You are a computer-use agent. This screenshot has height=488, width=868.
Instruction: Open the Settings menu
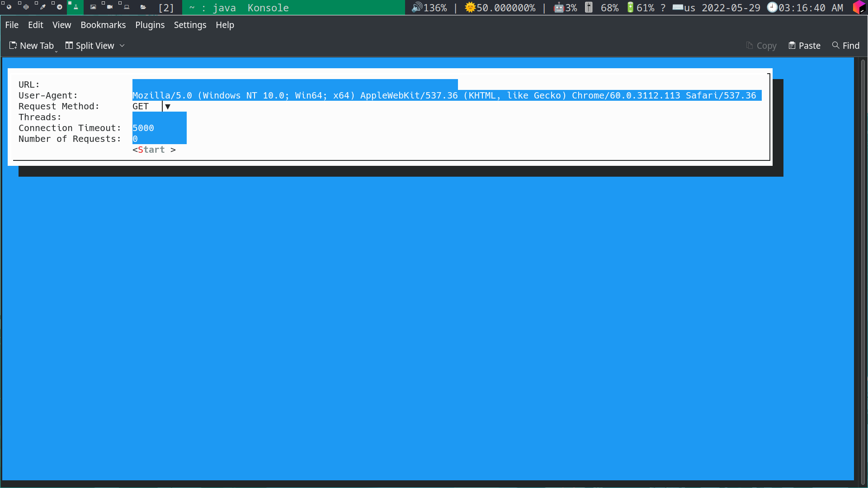pyautogui.click(x=190, y=25)
